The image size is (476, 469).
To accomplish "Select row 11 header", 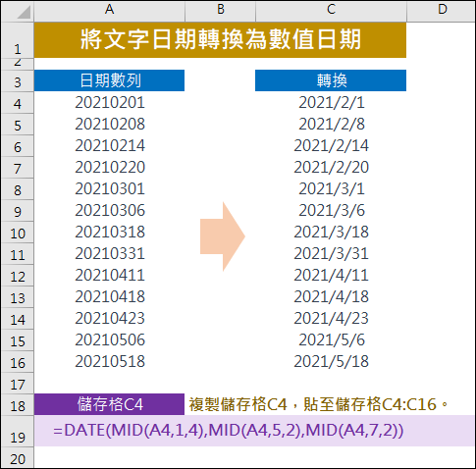I will pos(18,254).
